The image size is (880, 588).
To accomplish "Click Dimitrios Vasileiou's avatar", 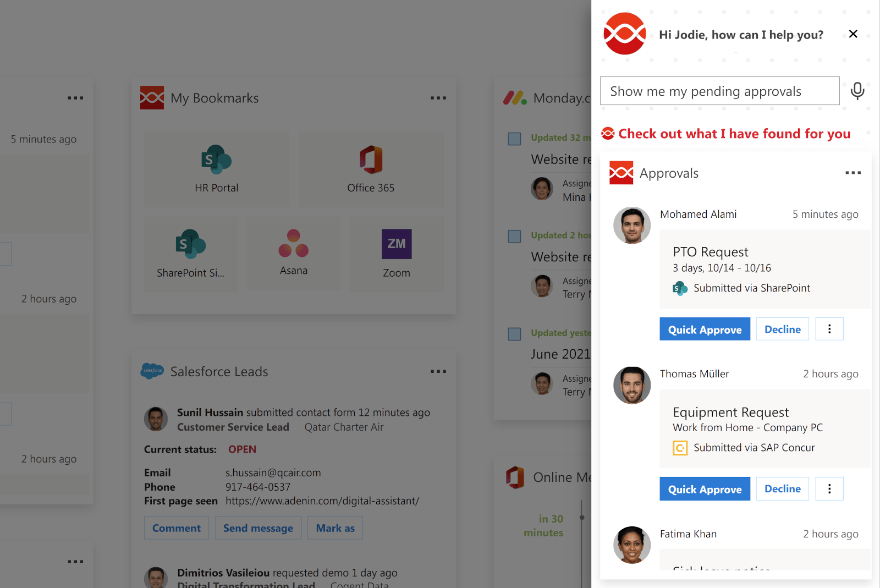I will (156, 578).
